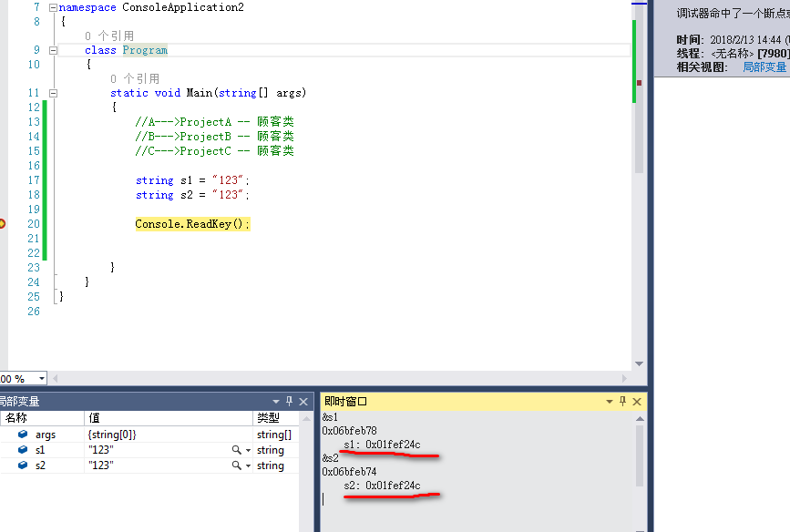The image size is (790, 532).
Task: Collapse the class Program block
Action: pyautogui.click(x=53, y=50)
